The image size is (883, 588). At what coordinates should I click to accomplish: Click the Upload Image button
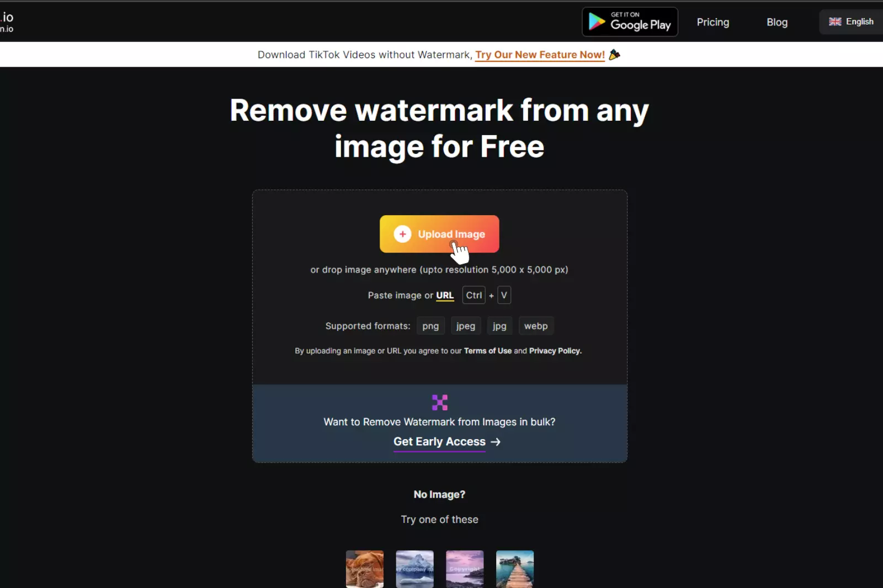coord(439,234)
